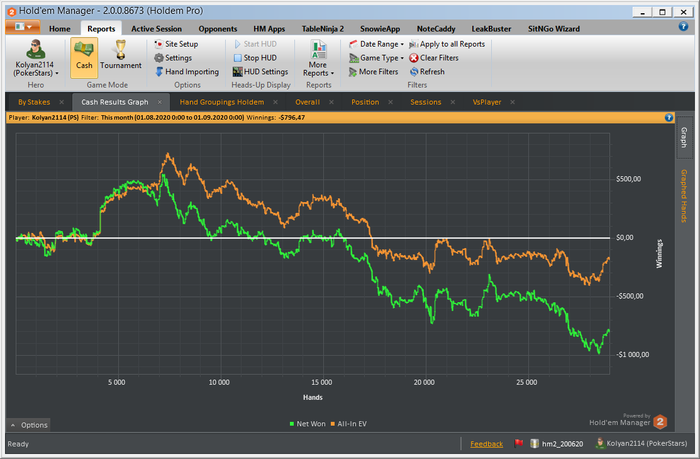
Task: Toggle the Net Won legend entry
Action: click(308, 424)
